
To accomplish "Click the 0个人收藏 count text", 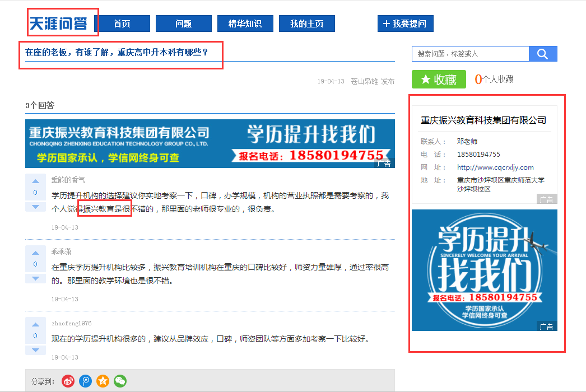I will [494, 79].
